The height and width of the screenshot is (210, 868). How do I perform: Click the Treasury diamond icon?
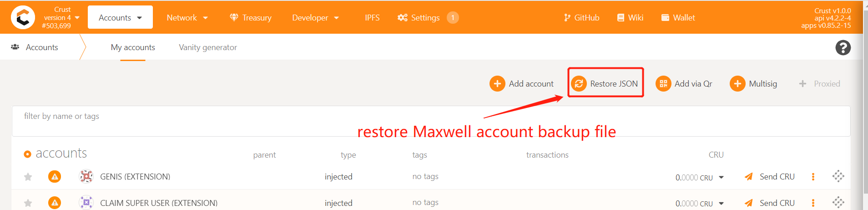(234, 17)
